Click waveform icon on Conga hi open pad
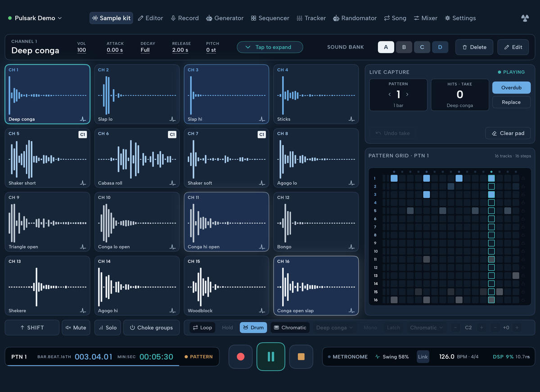 point(262,247)
